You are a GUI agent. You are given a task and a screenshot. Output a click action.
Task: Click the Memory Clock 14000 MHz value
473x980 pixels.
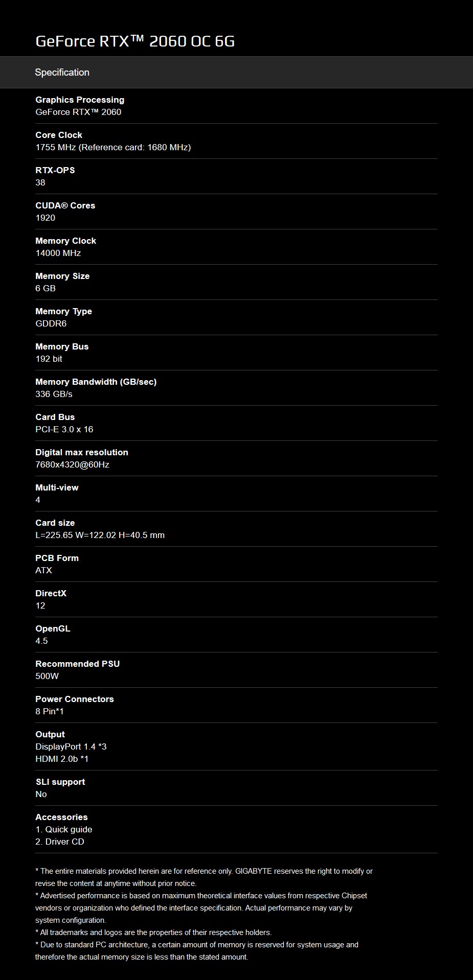point(58,253)
